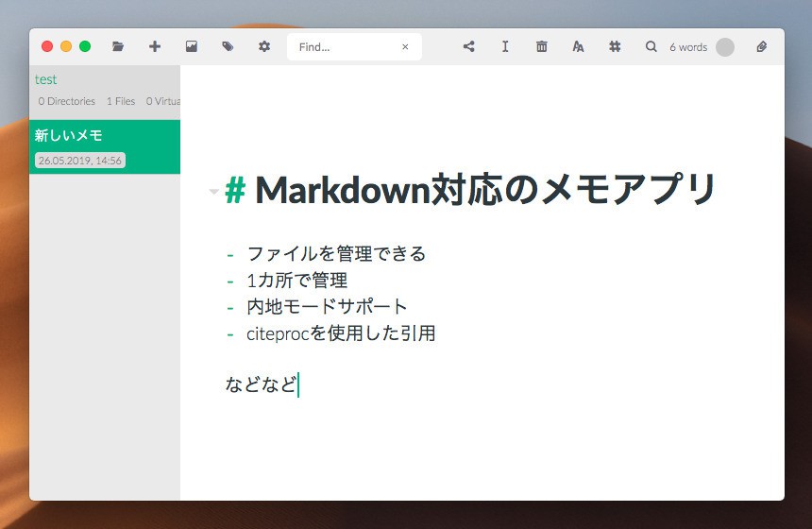Image resolution: width=812 pixels, height=529 pixels.
Task: Open the attachments paperclip icon
Action: [x=761, y=46]
